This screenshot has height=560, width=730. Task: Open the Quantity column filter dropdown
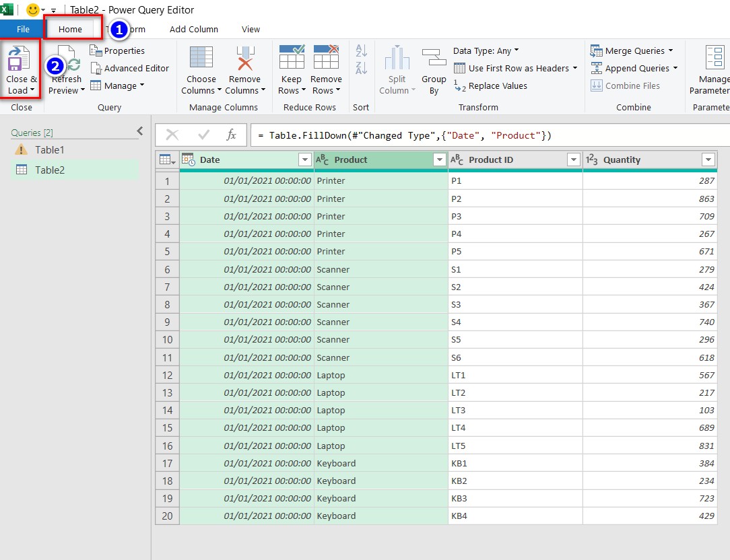[708, 160]
